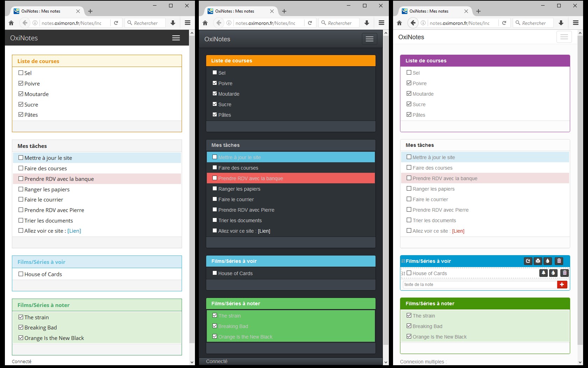Open Firefox menu in left window
The height and width of the screenshot is (368, 588).
tap(188, 23)
